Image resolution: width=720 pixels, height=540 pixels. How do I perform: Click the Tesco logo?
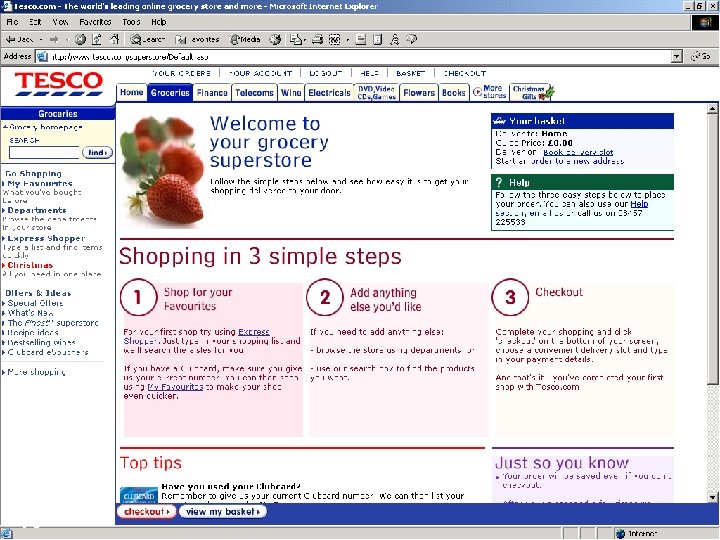[x=58, y=84]
